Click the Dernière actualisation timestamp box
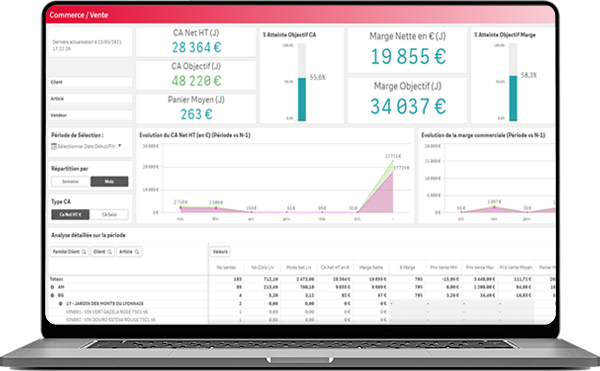Screen dimensions: 600x371 tap(90, 42)
